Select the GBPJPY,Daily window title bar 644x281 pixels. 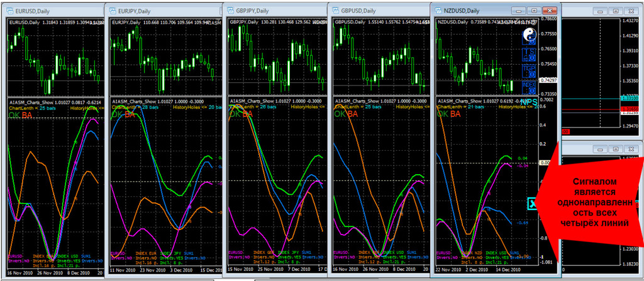coord(276,11)
